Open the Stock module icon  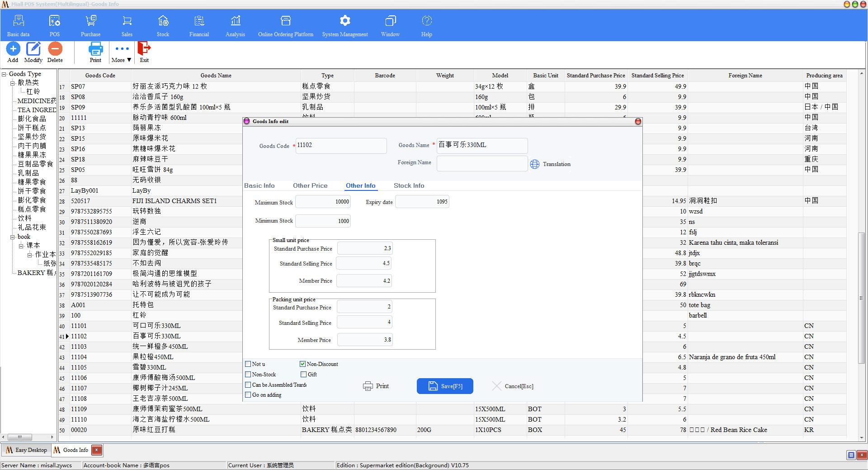pyautogui.click(x=163, y=21)
